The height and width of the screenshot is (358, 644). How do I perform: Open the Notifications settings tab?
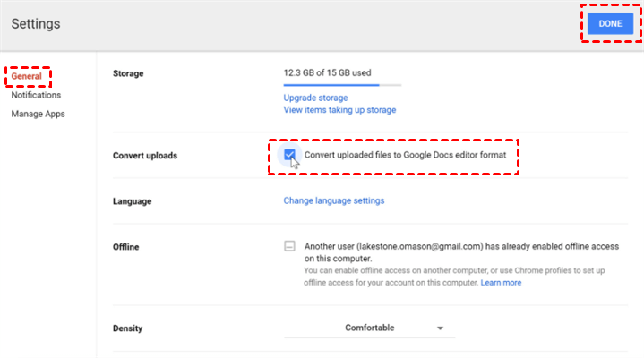[36, 95]
